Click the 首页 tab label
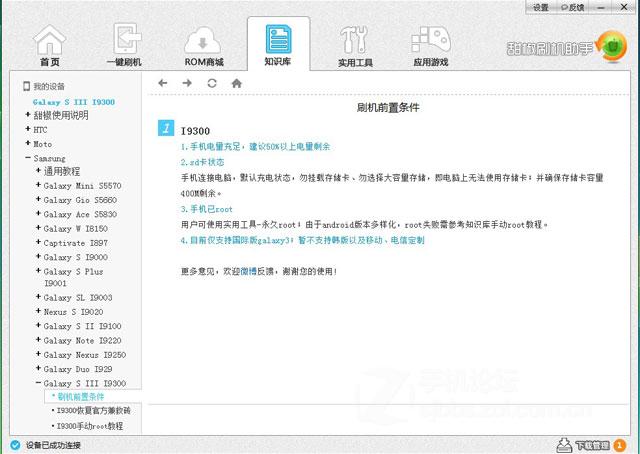This screenshot has width=640, height=454. point(50,62)
